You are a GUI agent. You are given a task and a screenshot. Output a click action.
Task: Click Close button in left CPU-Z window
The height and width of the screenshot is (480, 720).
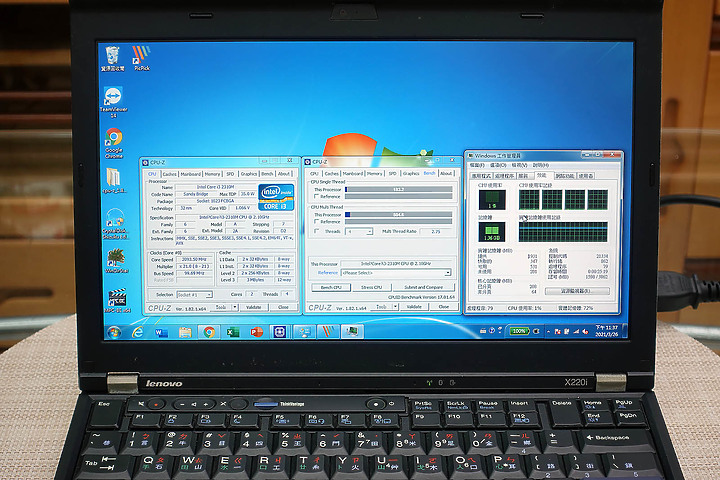click(x=283, y=307)
